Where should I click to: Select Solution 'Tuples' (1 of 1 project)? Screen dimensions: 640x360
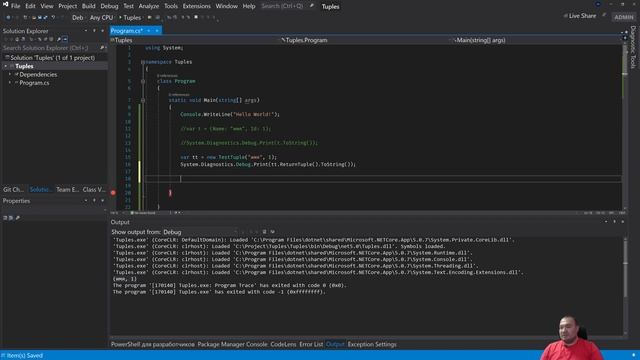click(x=52, y=58)
